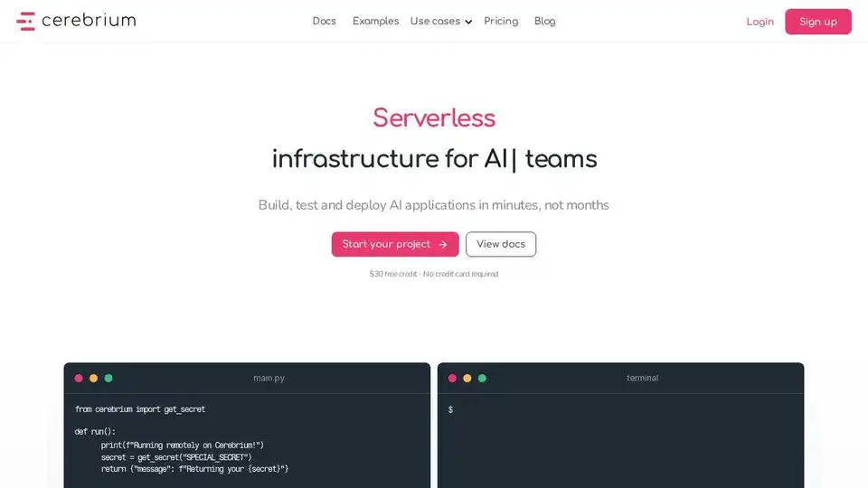Screen dimensions: 868x488
Task: Click the Cerebrium logo icon
Action: 25,21
